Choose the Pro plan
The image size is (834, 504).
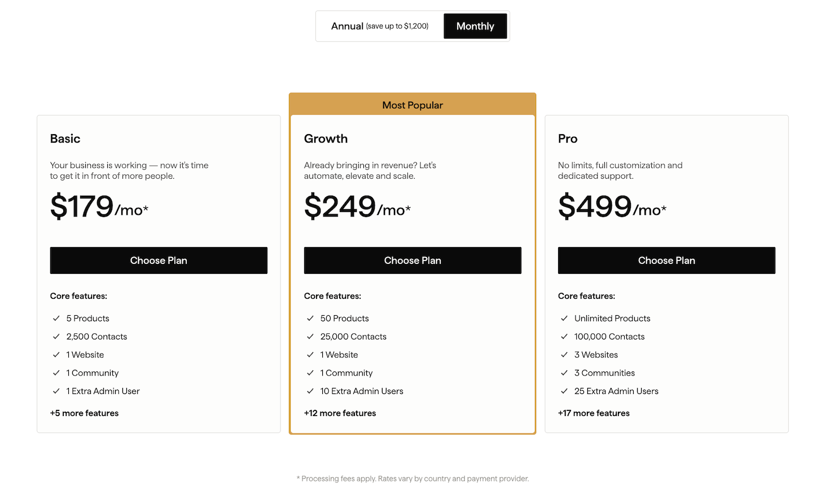tap(666, 260)
